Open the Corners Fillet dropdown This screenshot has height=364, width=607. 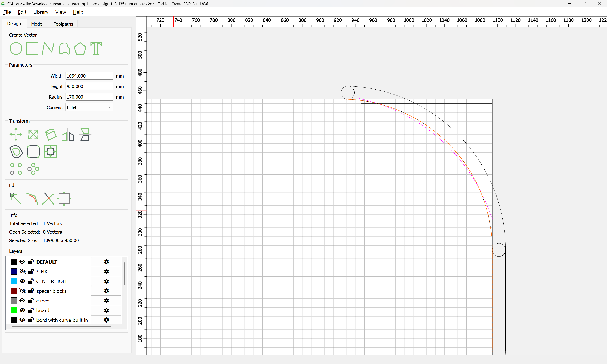89,107
